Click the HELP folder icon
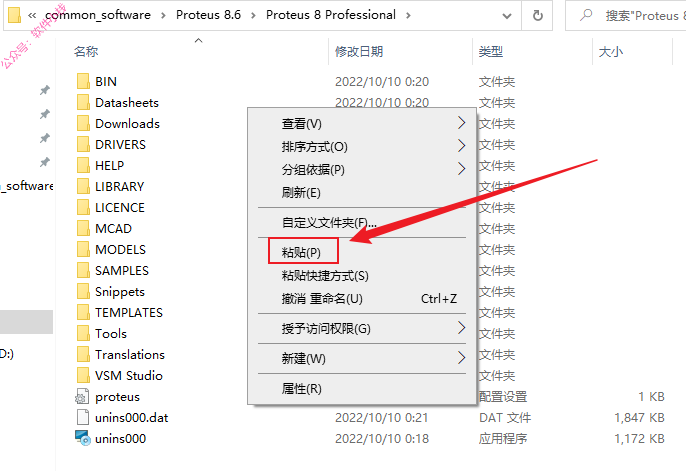 [x=83, y=165]
